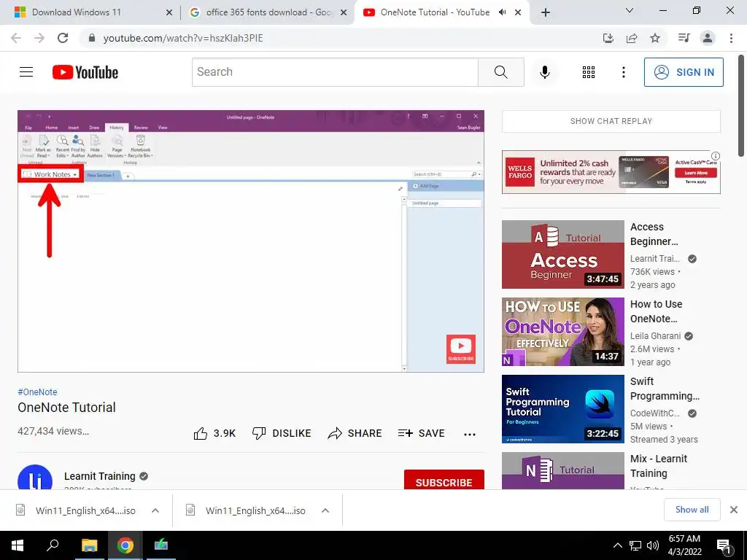
Task: Type in the YouTube Search field
Action: coord(335,72)
